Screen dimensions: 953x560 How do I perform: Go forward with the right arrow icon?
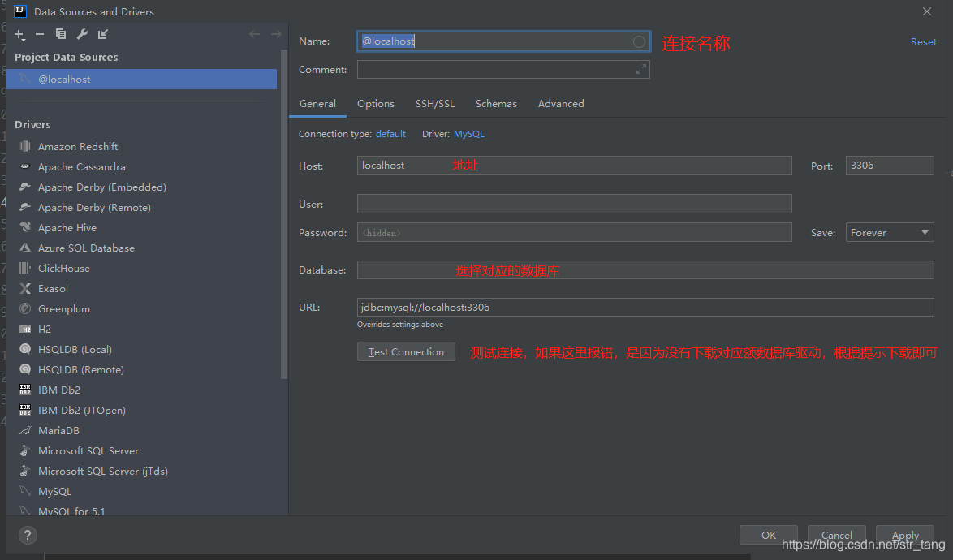pos(276,34)
